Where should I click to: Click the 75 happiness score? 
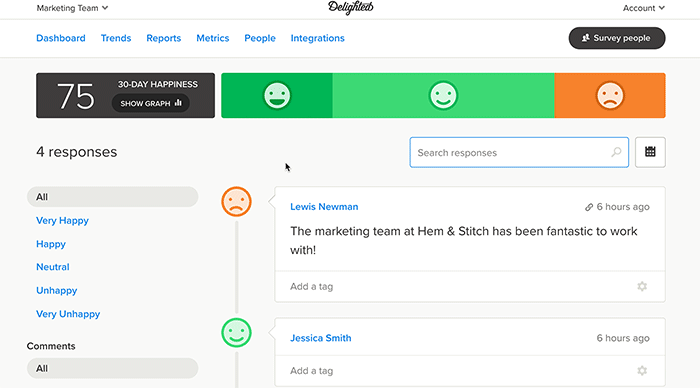[75, 96]
